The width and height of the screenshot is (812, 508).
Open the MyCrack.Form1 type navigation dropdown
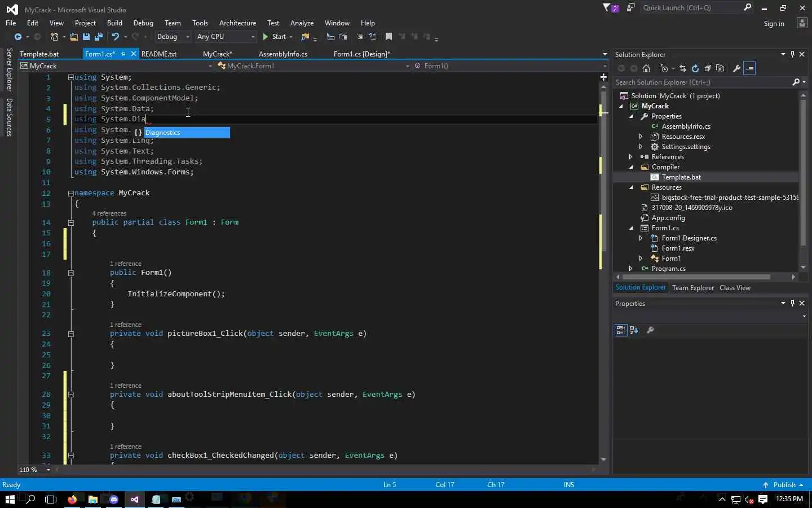point(314,66)
